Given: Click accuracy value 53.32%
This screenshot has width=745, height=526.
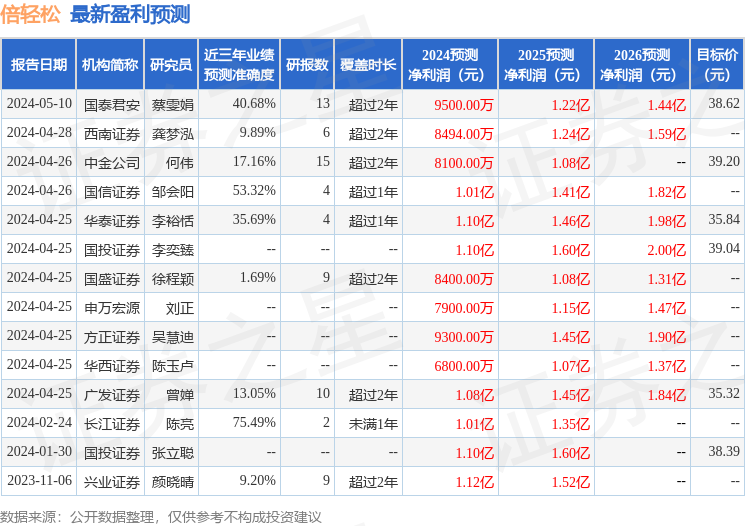Looking at the screenshot, I should point(254,191).
